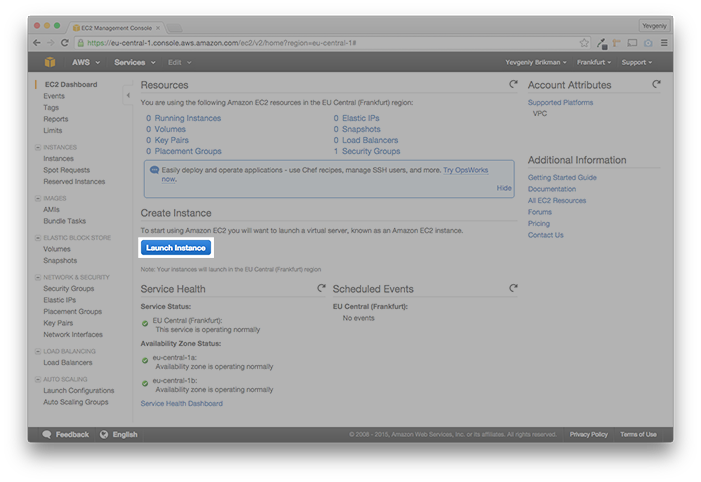
Task: Refresh the Resources panel
Action: pos(513,85)
